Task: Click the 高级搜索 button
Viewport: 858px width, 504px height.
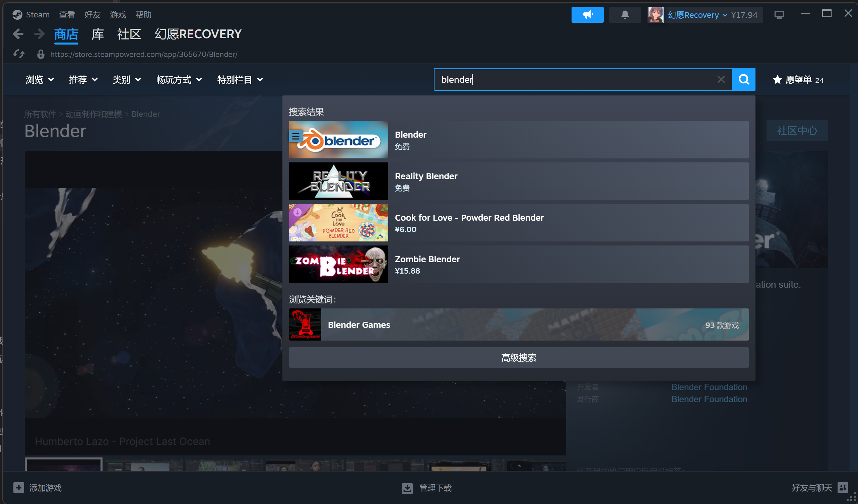Action: coord(519,357)
